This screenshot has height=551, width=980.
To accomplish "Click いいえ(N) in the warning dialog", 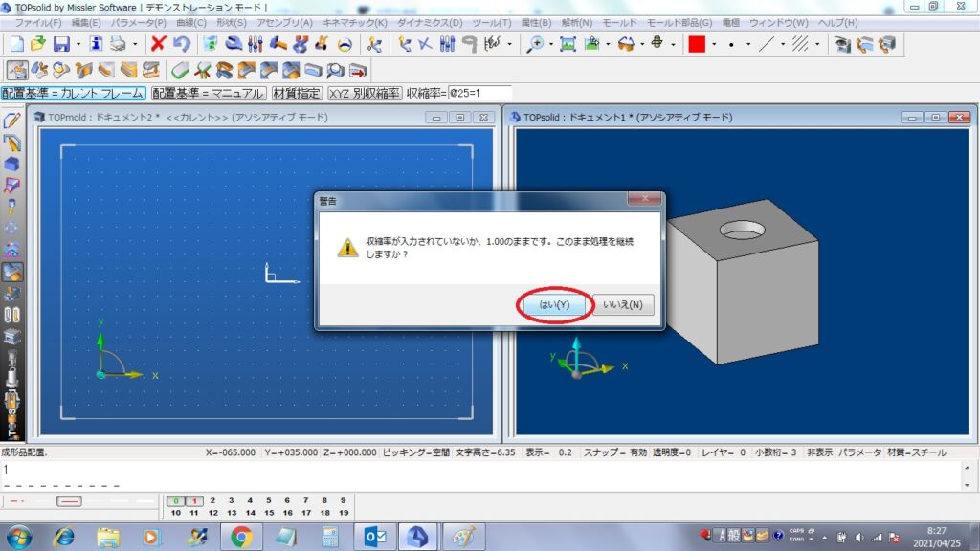I will point(622,304).
